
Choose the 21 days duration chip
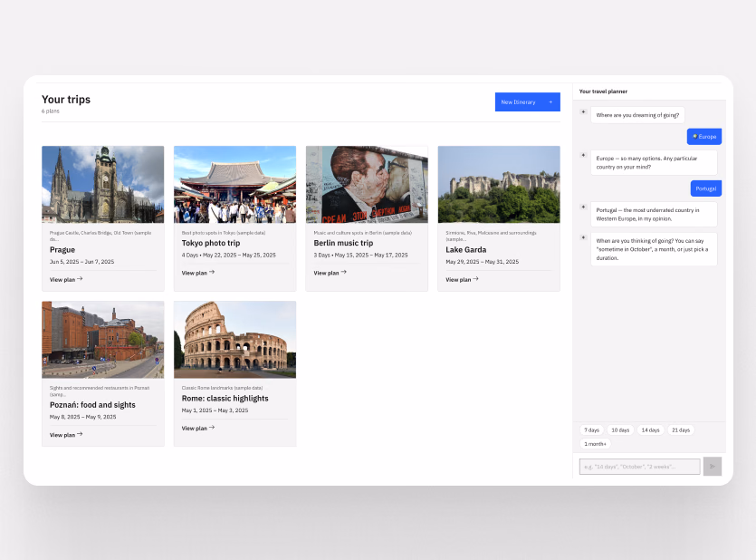tap(681, 430)
